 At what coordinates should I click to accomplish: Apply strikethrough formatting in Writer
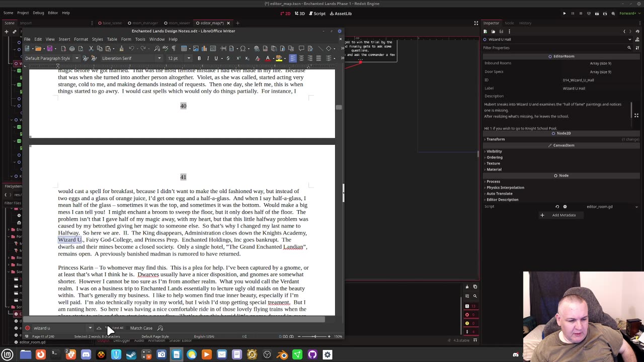coord(228,58)
